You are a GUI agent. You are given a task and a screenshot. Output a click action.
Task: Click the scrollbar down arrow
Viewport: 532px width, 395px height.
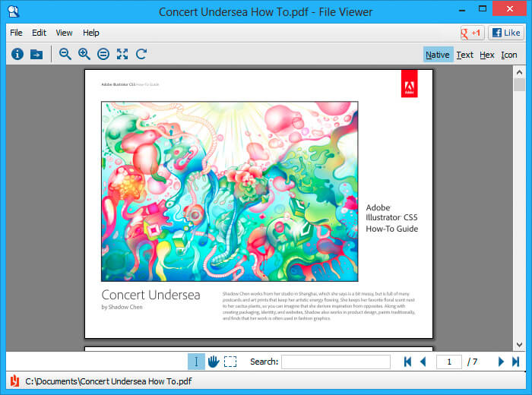point(519,344)
